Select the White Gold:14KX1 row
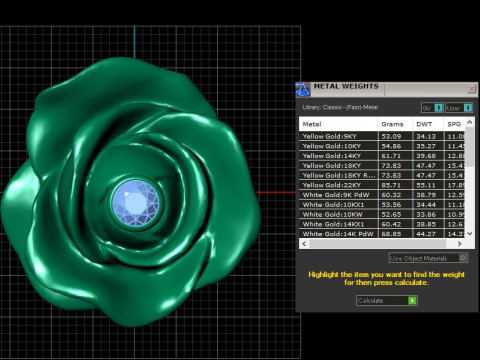 coord(382,224)
